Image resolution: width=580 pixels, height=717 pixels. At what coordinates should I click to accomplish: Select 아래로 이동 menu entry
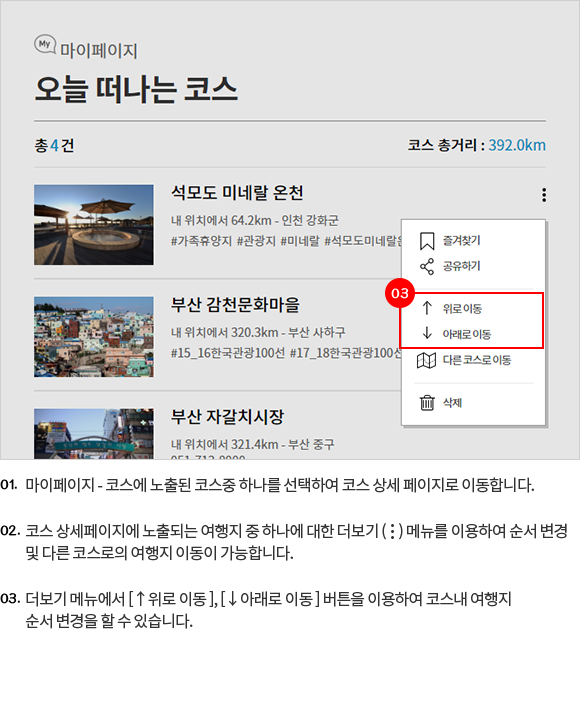pyautogui.click(x=467, y=334)
